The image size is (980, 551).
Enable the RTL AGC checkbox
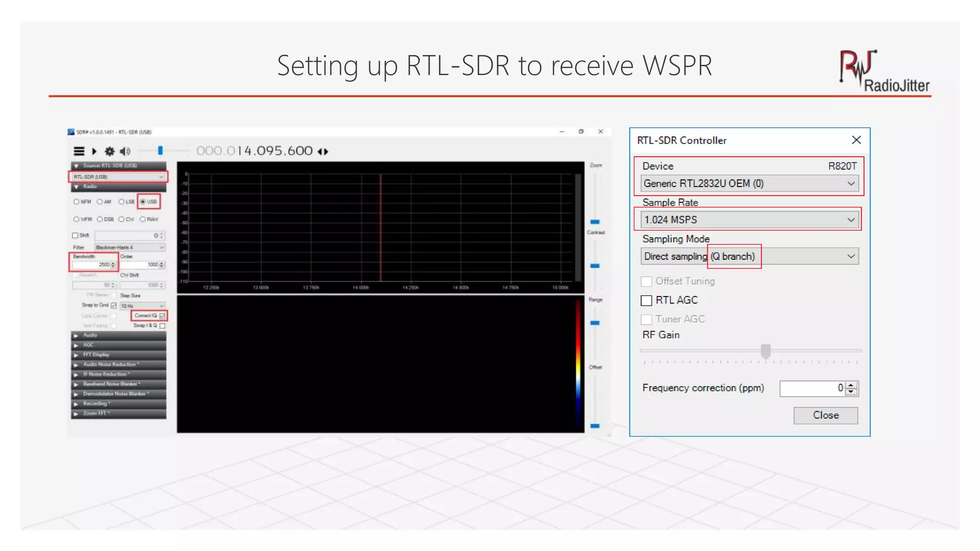pyautogui.click(x=646, y=300)
